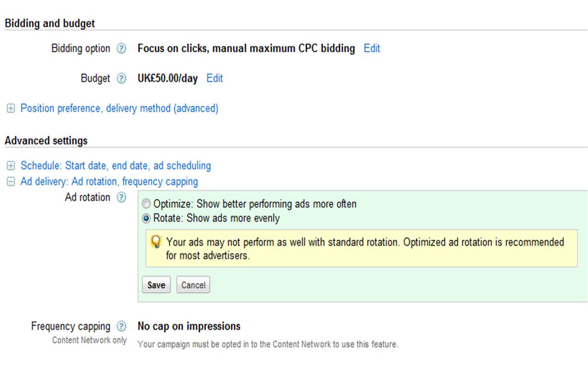Open Frequency capping help icon

pos(121,327)
